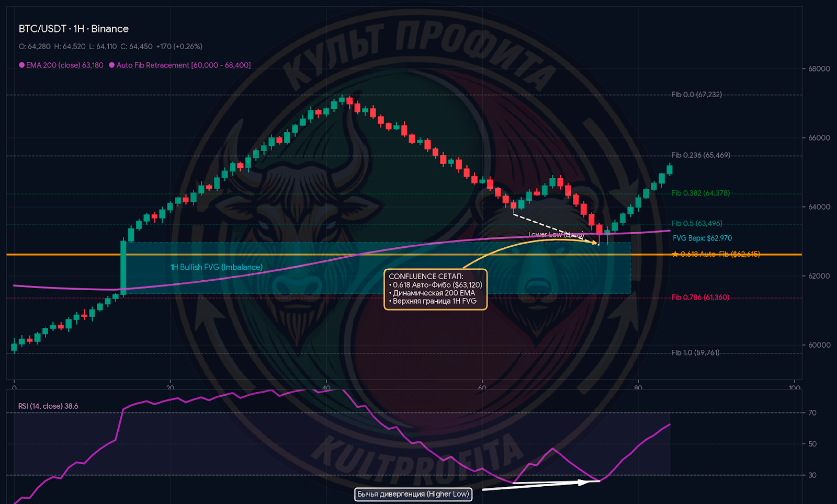Click the Бычья дивергенция (Higher Low) label
The image size is (837, 504).
(413, 494)
